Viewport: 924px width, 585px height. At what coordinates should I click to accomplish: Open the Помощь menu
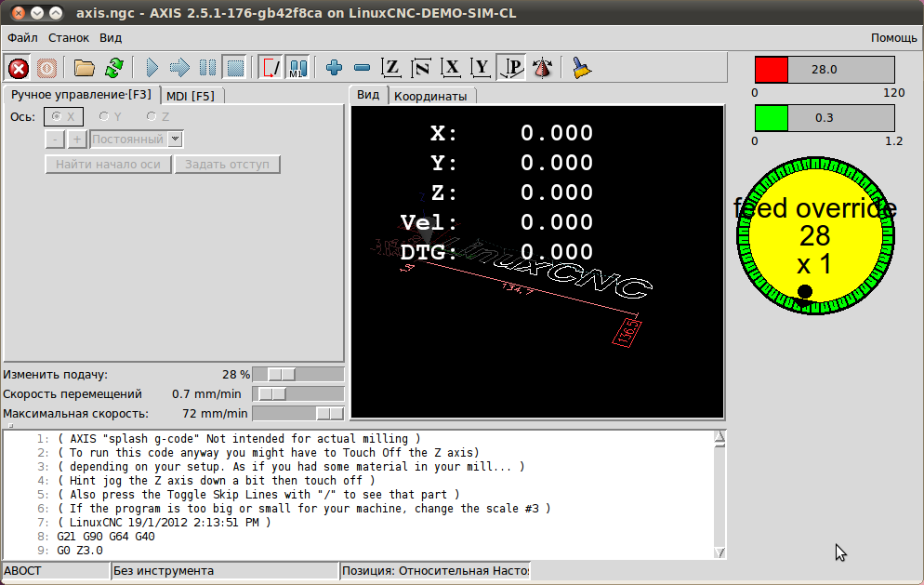click(x=893, y=38)
